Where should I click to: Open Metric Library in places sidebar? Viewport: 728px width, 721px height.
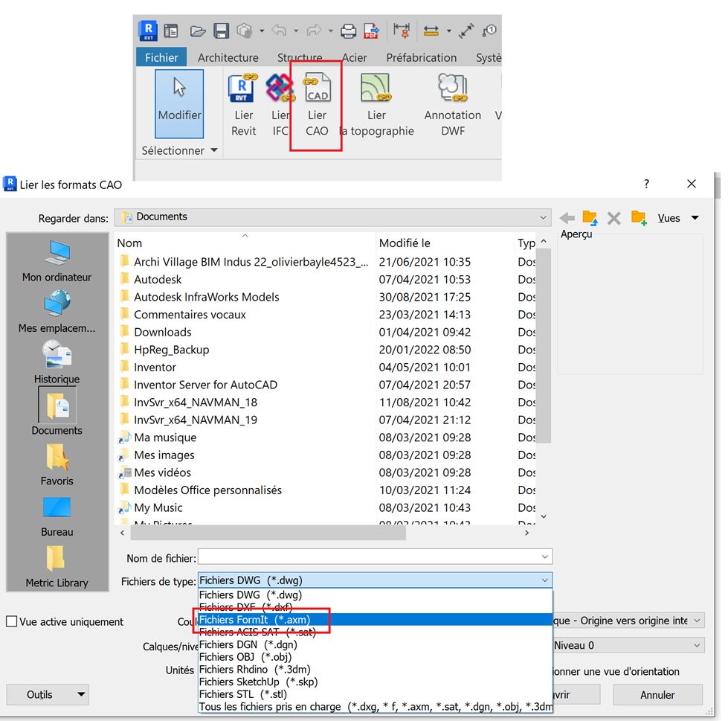point(57,566)
